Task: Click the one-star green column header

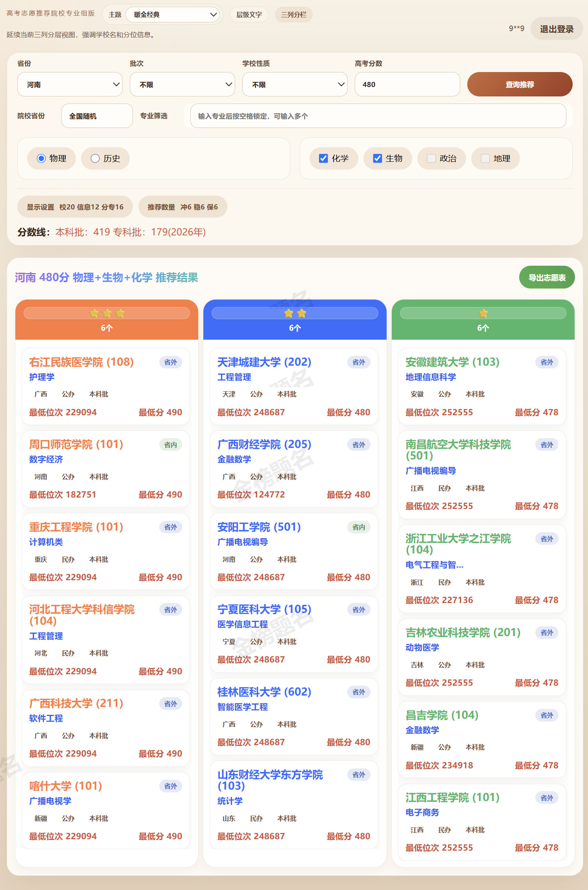Action: pyautogui.click(x=483, y=320)
